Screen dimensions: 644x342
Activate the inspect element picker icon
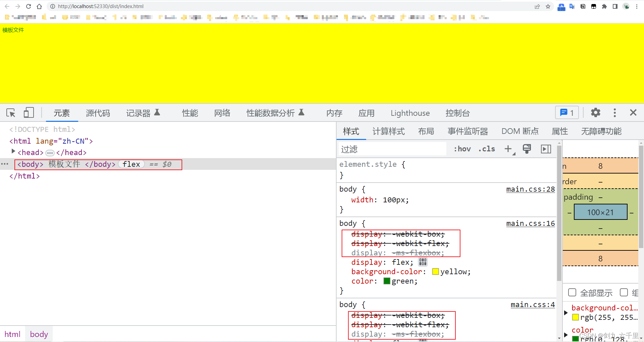(x=11, y=113)
